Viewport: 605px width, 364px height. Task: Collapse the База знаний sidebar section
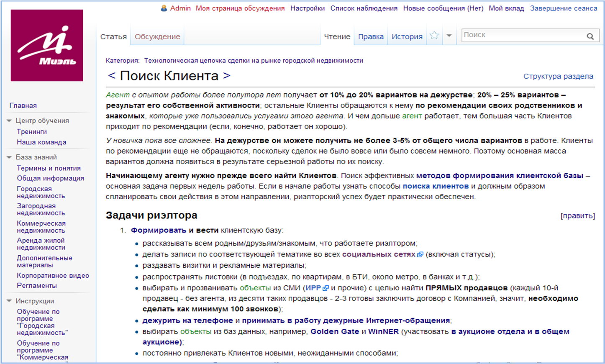[x=9, y=157]
